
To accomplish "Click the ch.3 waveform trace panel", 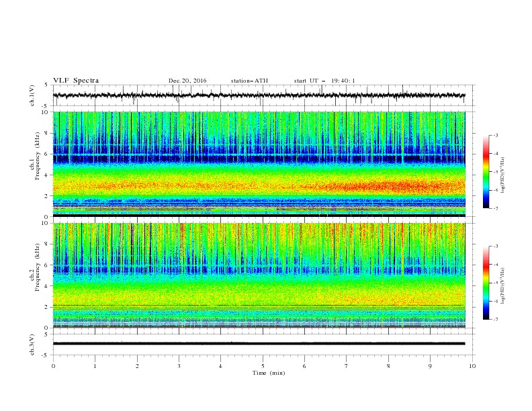I will [x=263, y=345].
